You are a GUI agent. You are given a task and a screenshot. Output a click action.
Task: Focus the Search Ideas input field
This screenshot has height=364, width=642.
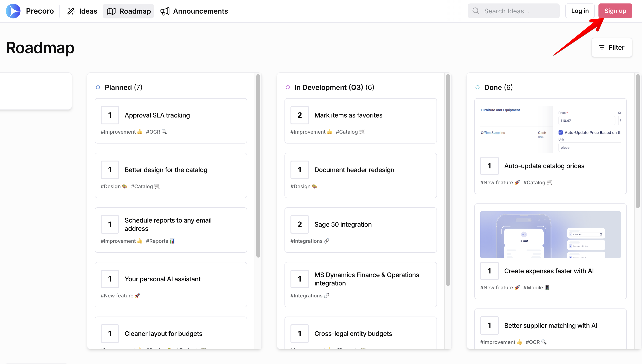pos(513,11)
